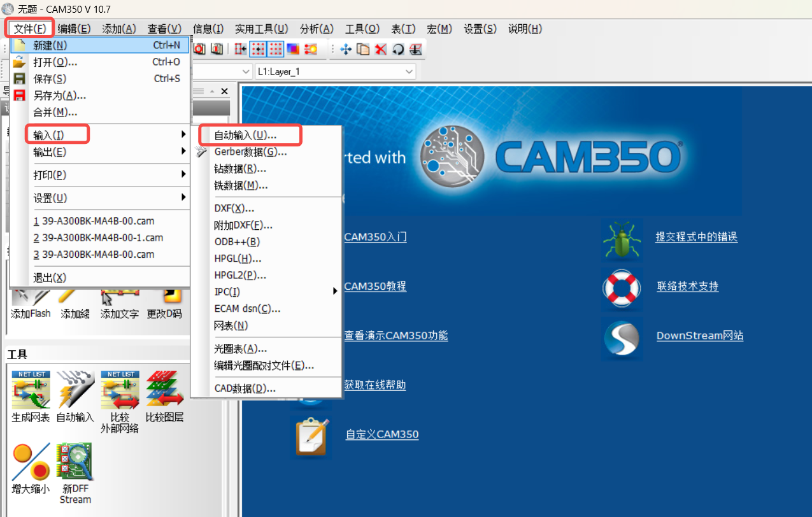Choose 另存为(A)... from the File menu
This screenshot has height=517, width=812.
pos(100,96)
